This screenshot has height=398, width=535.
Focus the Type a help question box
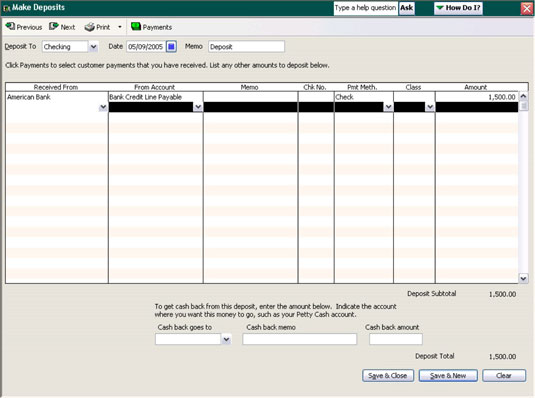[365, 8]
